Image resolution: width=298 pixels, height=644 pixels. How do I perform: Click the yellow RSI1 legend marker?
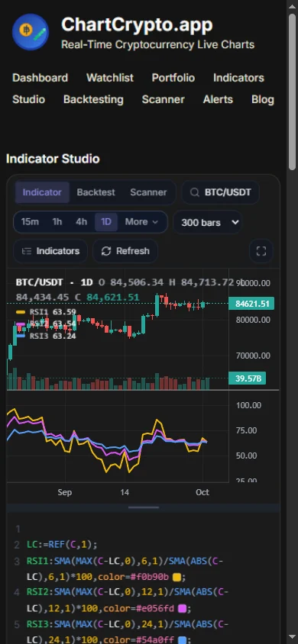click(21, 312)
